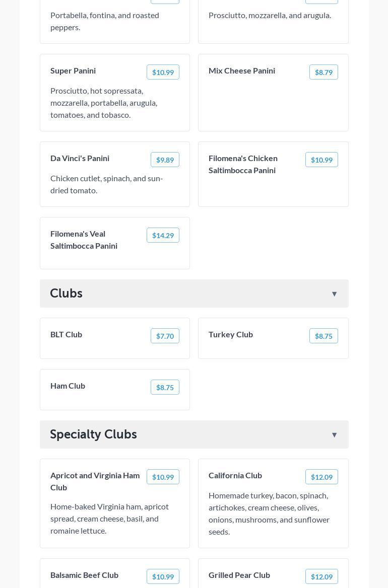Click the Ham Club price button

point(165,388)
